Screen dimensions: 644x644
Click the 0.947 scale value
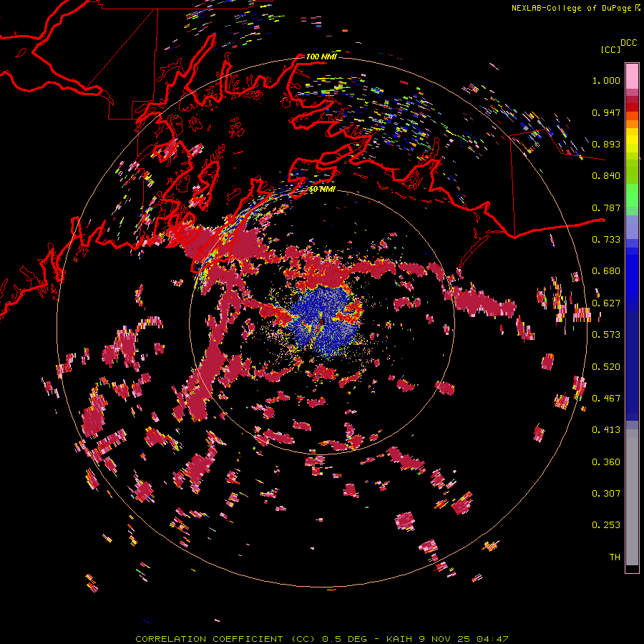pyautogui.click(x=606, y=112)
